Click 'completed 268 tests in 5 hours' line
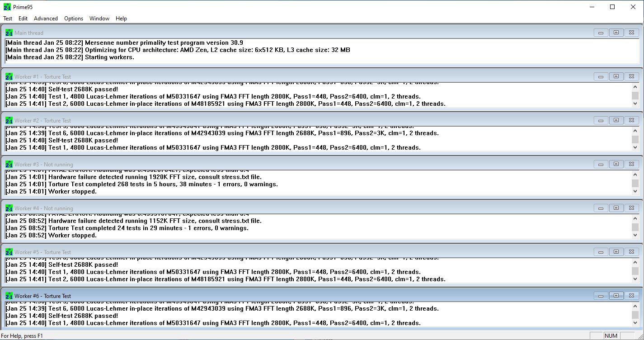Viewport: 644px width, 340px height. click(x=142, y=184)
